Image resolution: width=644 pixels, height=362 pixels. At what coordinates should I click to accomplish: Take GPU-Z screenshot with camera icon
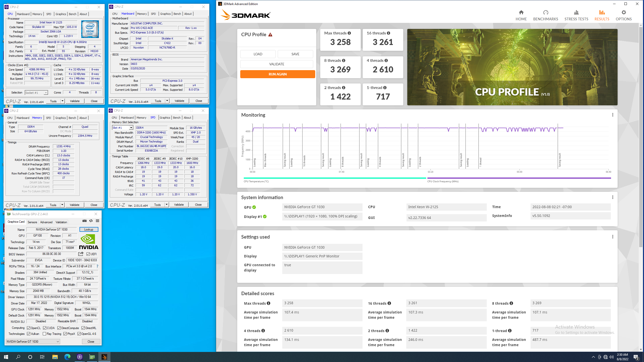tap(85, 221)
